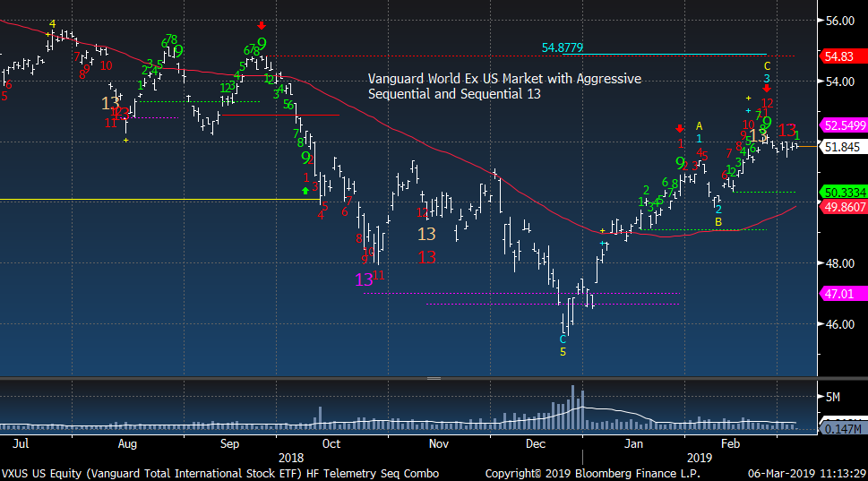Select the large red 13 marker below November bars
Screen dimensions: 868x481
pyautogui.click(x=426, y=257)
